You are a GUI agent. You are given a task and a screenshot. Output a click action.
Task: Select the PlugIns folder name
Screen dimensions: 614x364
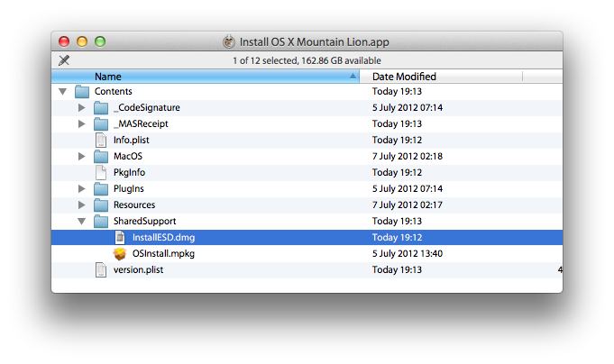pyautogui.click(x=129, y=189)
